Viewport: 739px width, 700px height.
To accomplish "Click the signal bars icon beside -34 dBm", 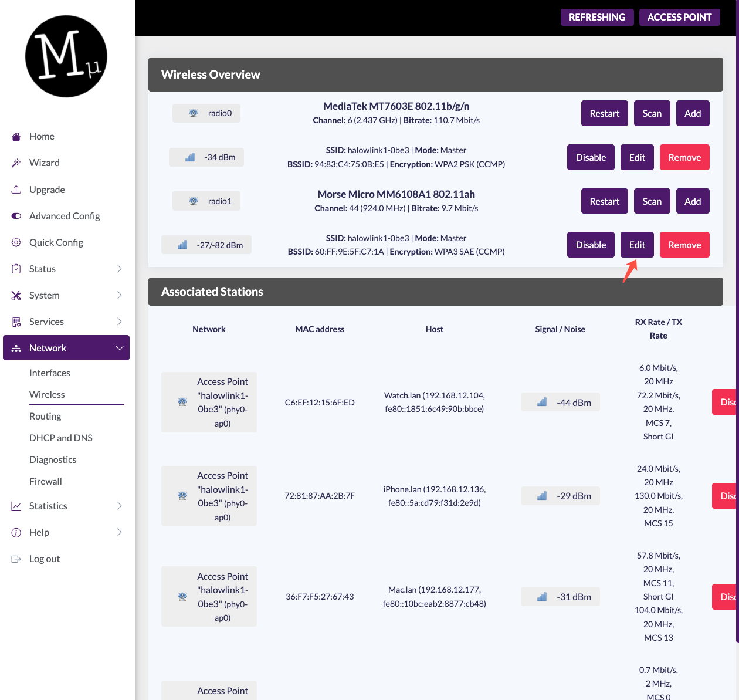I will coord(190,157).
